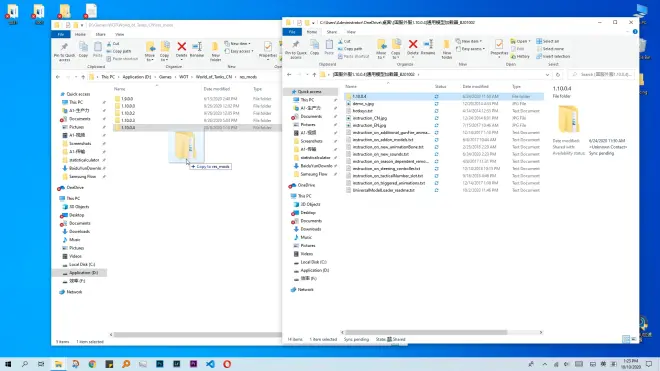This screenshot has height=371, width=660.
Task: Click Cut in right window ribbon
Action: (x=344, y=41)
